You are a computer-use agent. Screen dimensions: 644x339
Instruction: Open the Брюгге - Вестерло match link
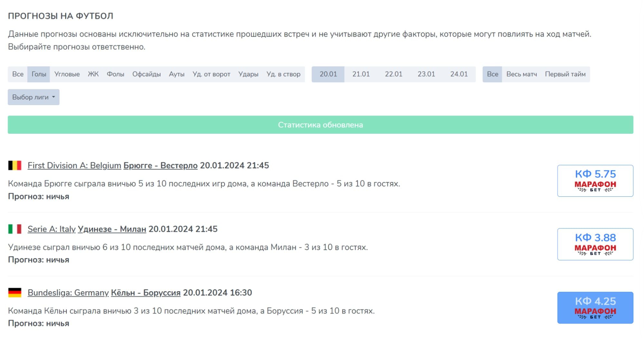160,165
